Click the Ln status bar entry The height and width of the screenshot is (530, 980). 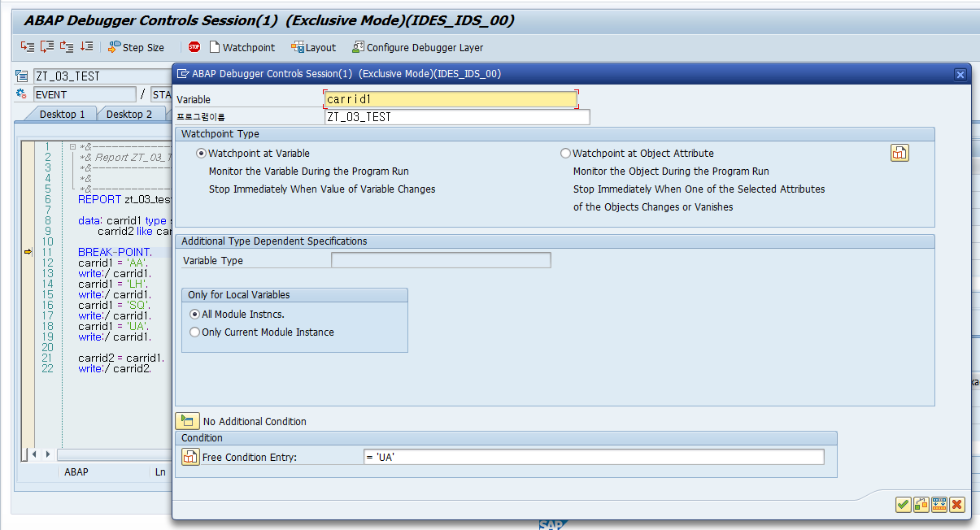point(160,471)
